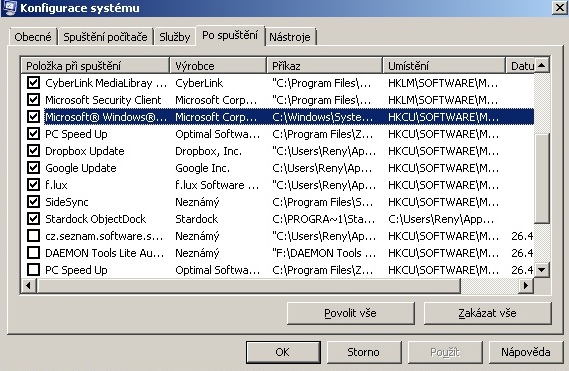This screenshot has height=371, width=569.
Task: Click the Konfigurace systému title bar icon
Action: [x=9, y=7]
